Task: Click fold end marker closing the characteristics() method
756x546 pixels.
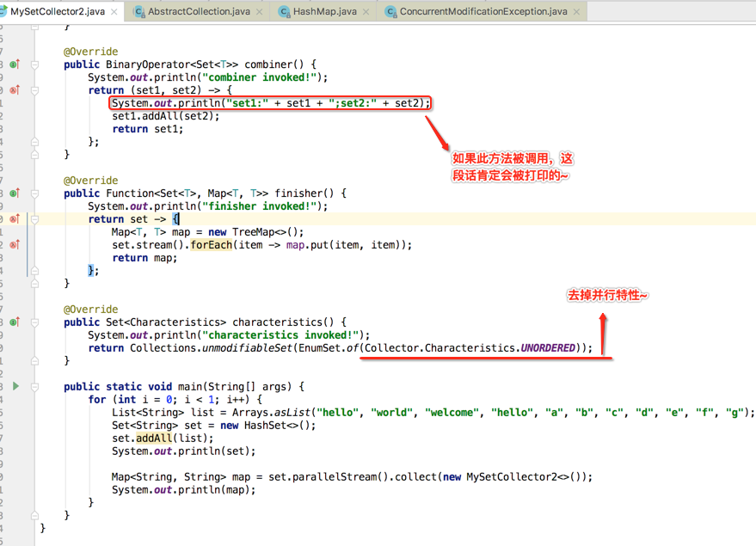Action: pyautogui.click(x=34, y=361)
